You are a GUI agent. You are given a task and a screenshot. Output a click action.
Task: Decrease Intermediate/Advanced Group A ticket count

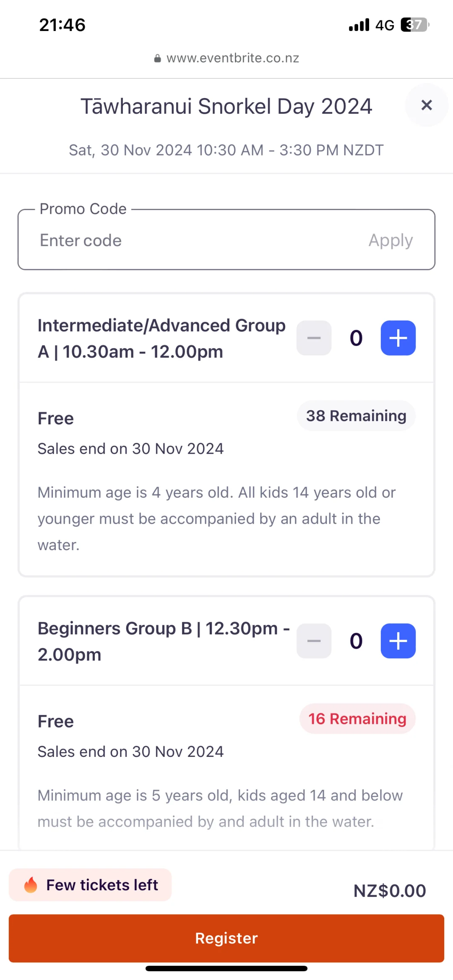(x=314, y=338)
